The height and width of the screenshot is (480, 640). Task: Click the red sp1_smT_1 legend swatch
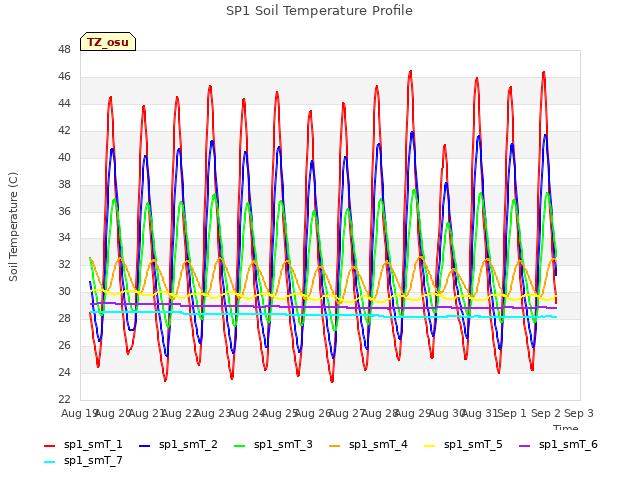[x=49, y=446]
